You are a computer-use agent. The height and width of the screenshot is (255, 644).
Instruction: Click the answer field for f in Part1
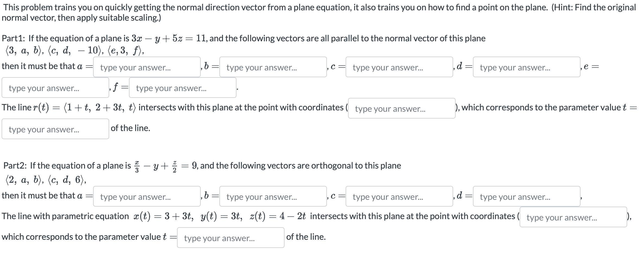point(182,88)
